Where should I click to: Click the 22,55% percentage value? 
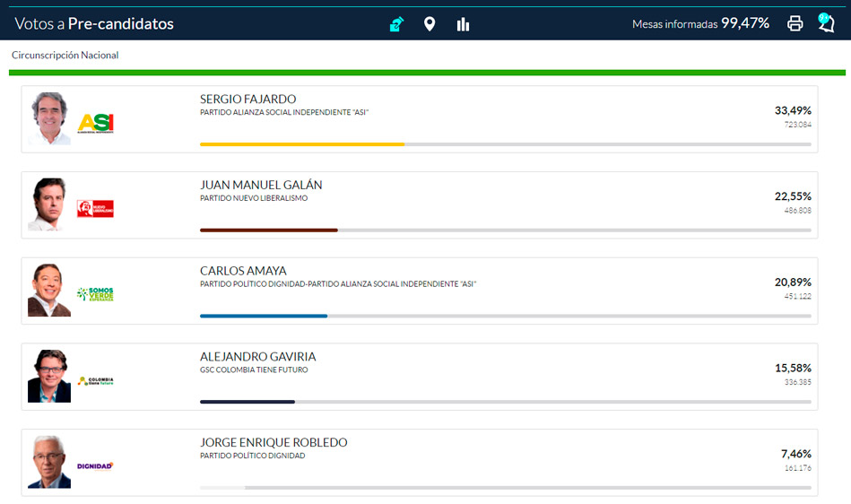793,196
